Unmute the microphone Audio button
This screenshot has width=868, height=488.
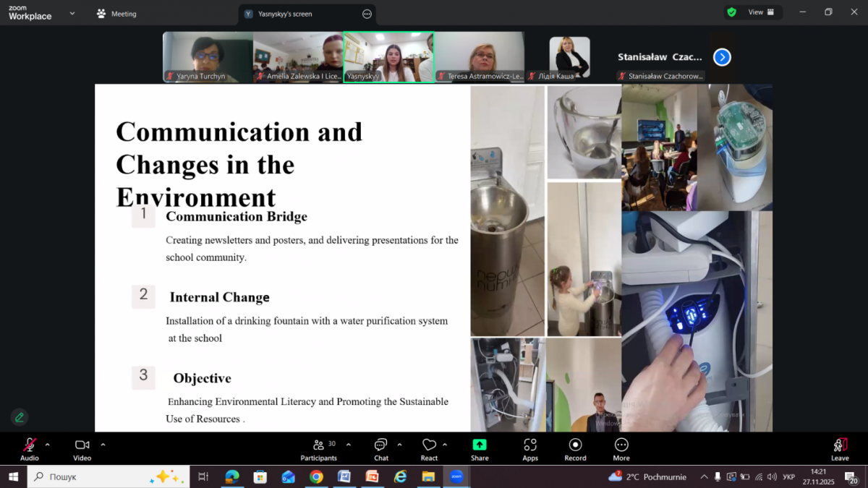click(30, 445)
